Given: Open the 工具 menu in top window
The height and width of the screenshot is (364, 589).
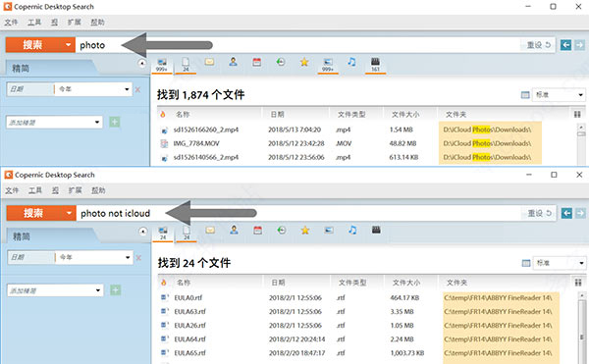Looking at the screenshot, I should point(34,23).
